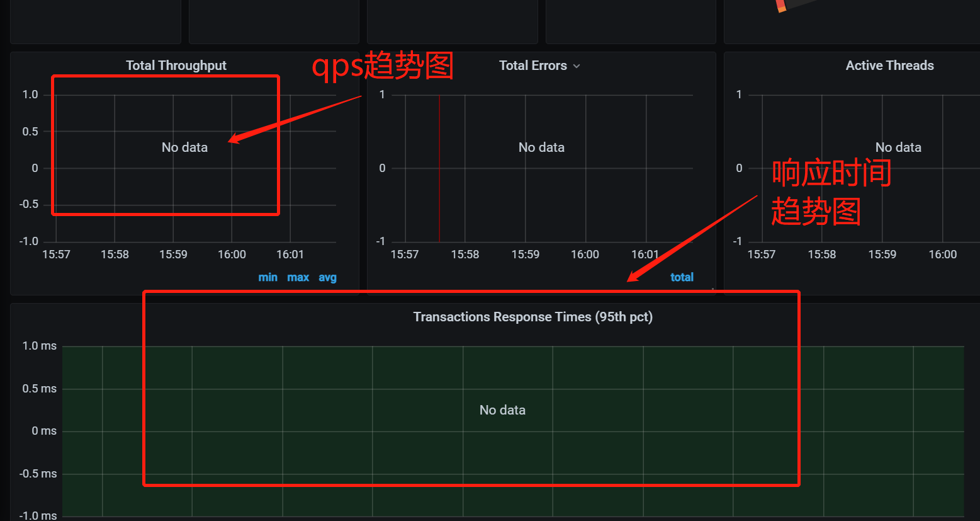
Task: Click 15:57 time label in Total Throughput
Action: click(x=56, y=255)
